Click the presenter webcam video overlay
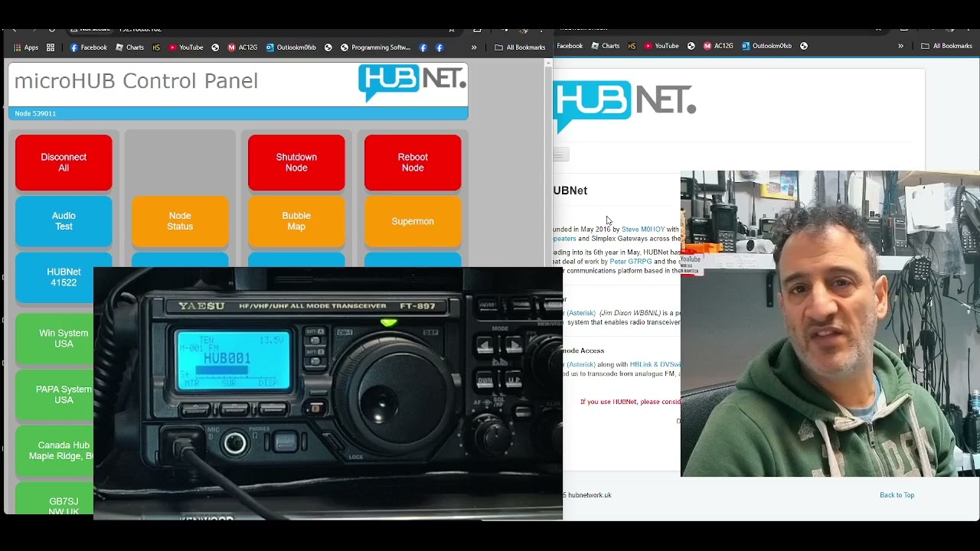The image size is (980, 551). pyautogui.click(x=830, y=324)
